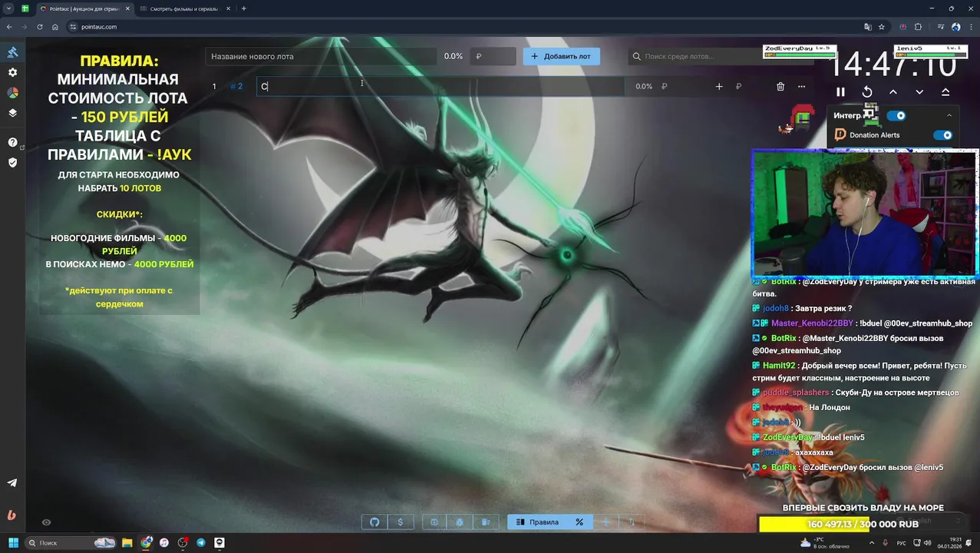This screenshot has height=553, width=980.
Task: Click the Название нового лота input field
Action: tap(321, 56)
